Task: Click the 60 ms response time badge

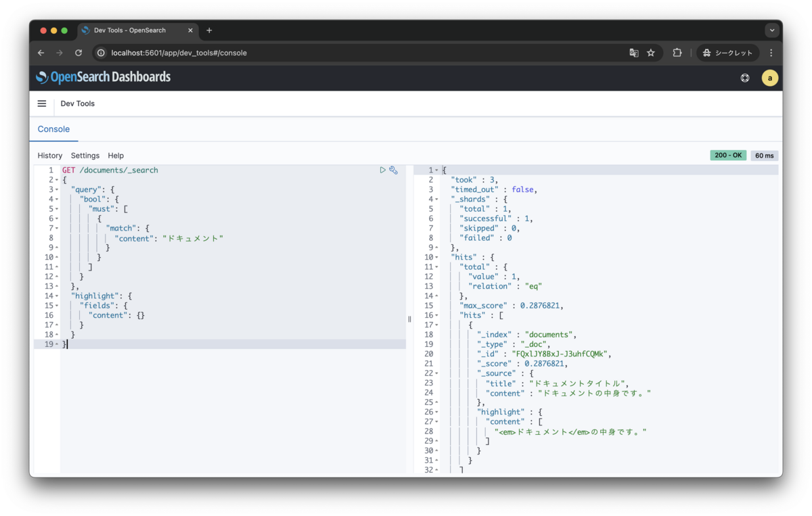Action: [x=765, y=156]
